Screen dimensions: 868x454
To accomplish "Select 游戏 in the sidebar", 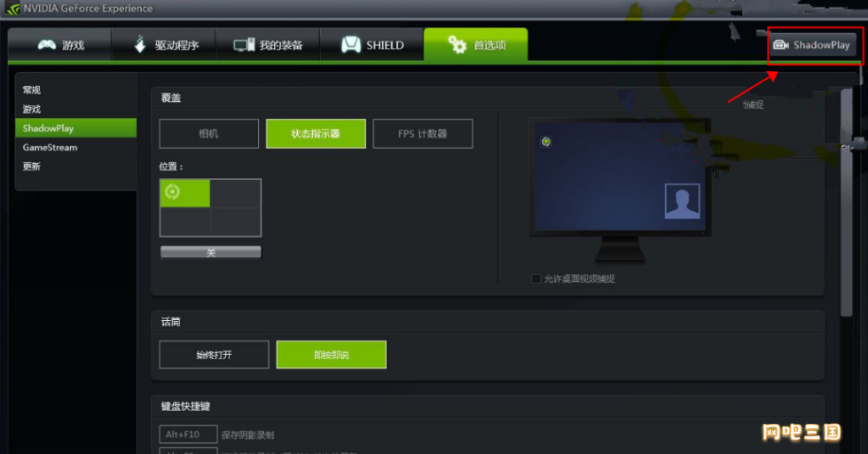I will (32, 109).
